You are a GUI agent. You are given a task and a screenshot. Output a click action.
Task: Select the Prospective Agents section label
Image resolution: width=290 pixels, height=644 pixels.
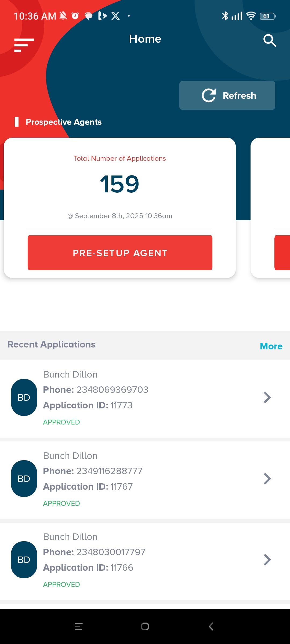coord(64,122)
